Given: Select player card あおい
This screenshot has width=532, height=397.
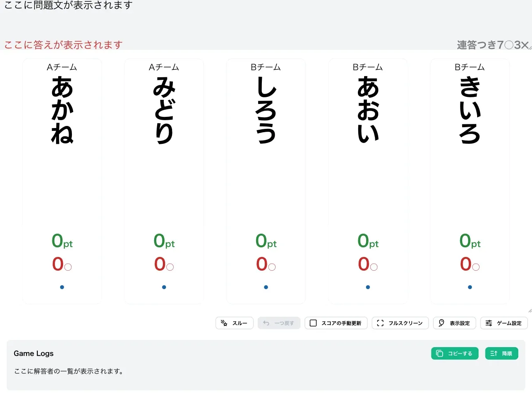Looking at the screenshot, I should coord(368,181).
